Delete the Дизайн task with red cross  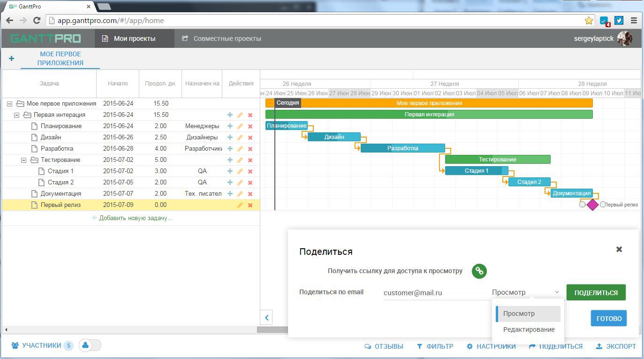tap(250, 137)
